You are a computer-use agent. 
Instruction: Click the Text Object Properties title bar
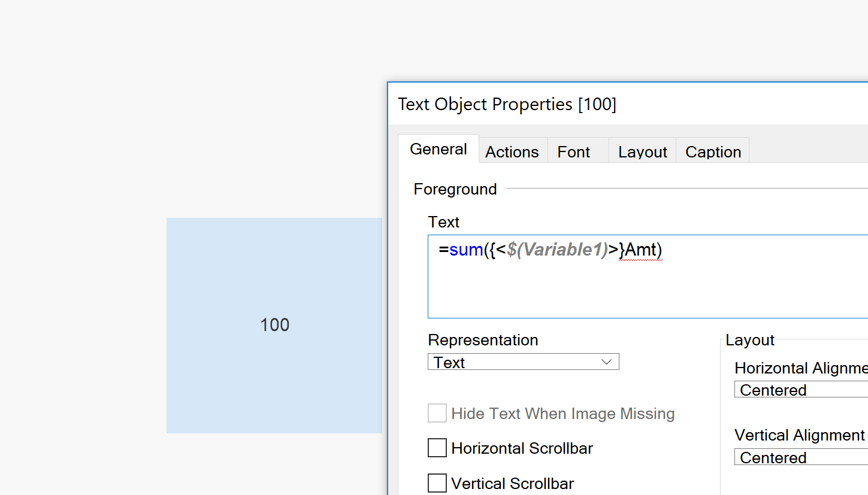tap(628, 104)
